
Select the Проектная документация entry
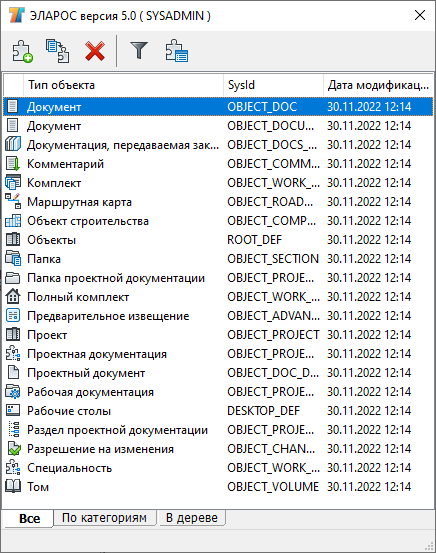(x=218, y=354)
